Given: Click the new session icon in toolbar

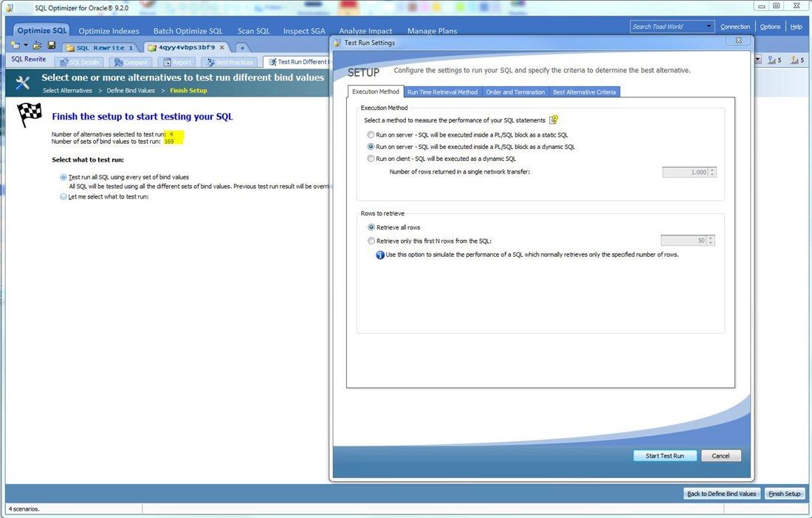Looking at the screenshot, I should tap(15, 46).
